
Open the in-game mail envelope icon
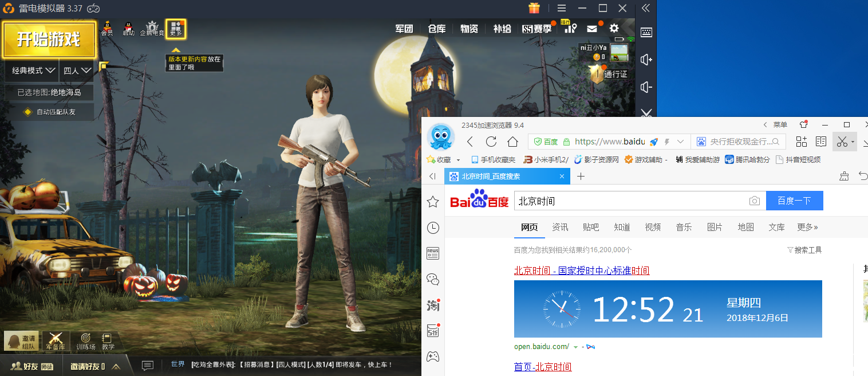pos(592,29)
